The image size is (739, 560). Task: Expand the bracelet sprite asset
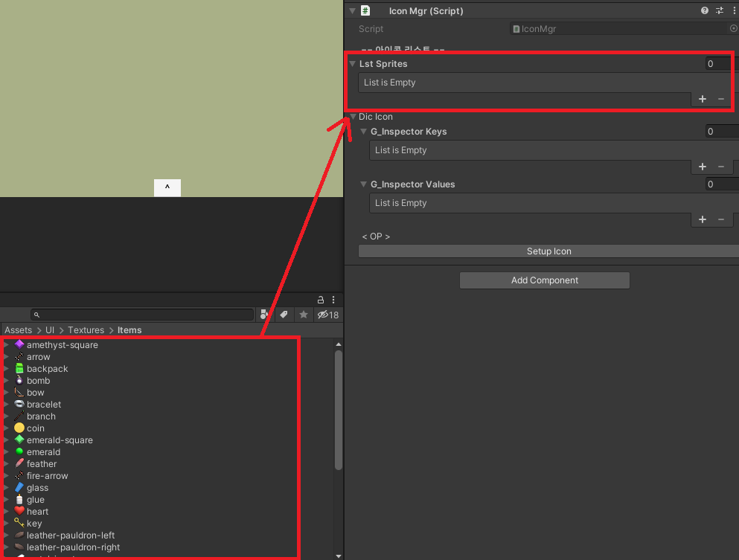coord(6,404)
